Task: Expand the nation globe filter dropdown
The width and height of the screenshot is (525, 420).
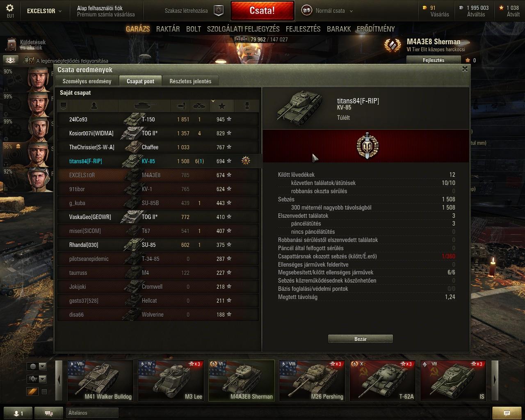Action: pyautogui.click(x=37, y=366)
